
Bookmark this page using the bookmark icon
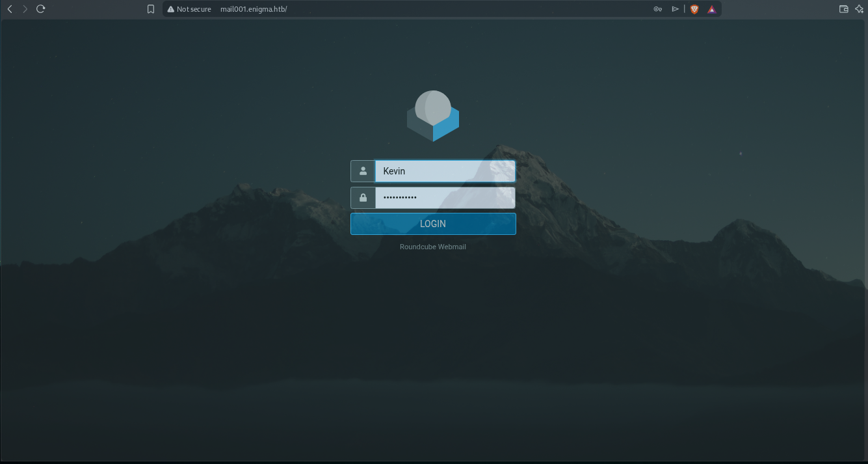(151, 9)
